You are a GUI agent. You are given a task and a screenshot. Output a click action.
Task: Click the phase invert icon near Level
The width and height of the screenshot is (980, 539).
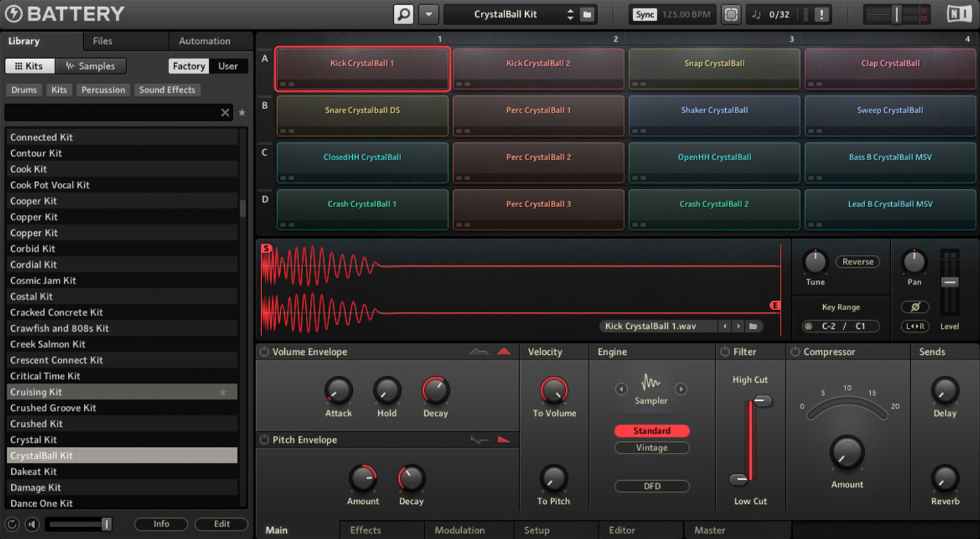(915, 307)
